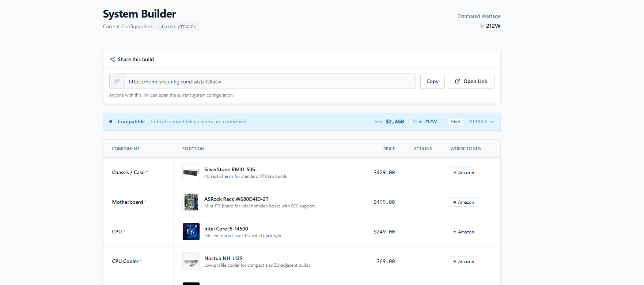Click the High badge in compatibility bar
This screenshot has height=285, width=644.
click(x=455, y=122)
